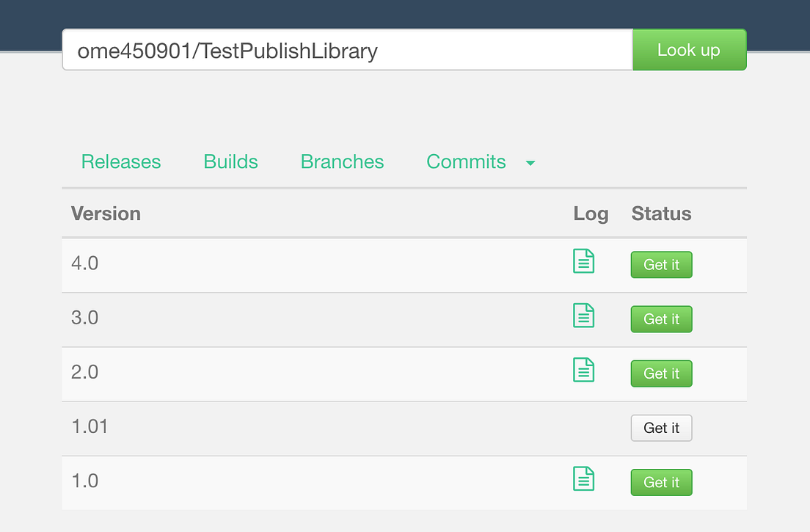Screen dimensions: 810x532
Task: Open the green log sheet for release 1.0
Action: pyautogui.click(x=583, y=478)
